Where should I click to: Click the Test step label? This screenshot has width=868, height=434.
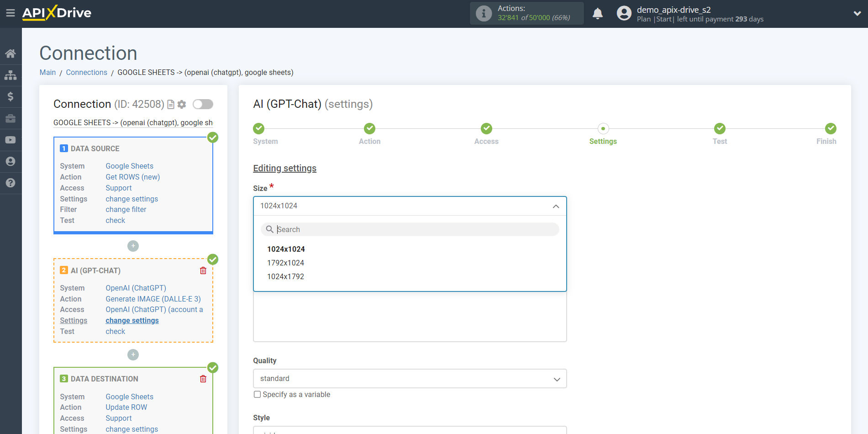pyautogui.click(x=720, y=141)
